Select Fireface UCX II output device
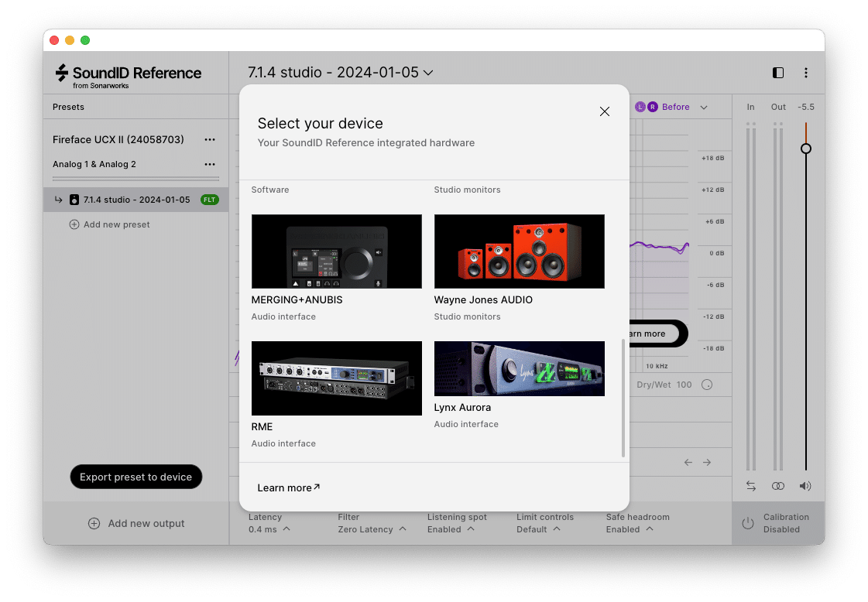 coord(118,139)
